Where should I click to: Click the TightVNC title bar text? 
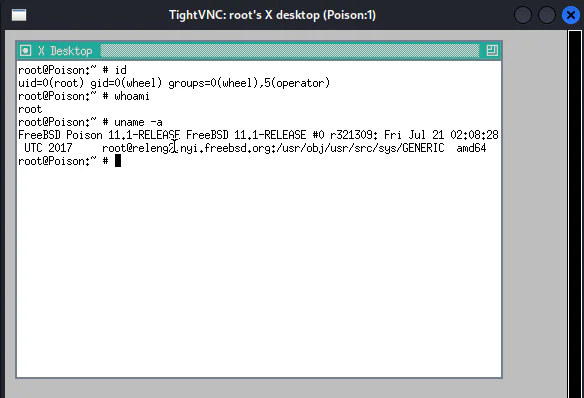pyautogui.click(x=272, y=15)
